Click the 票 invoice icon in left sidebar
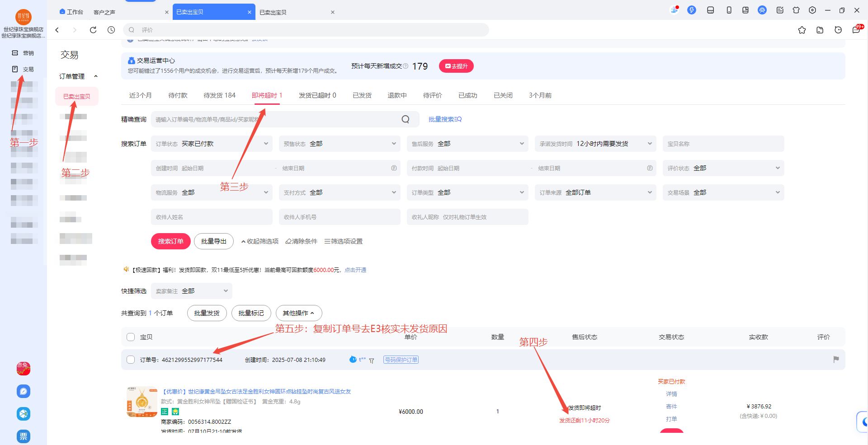The image size is (868, 445). point(24,436)
